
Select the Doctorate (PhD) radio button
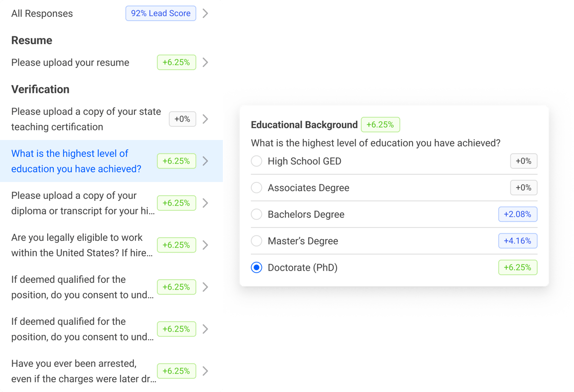(x=256, y=268)
